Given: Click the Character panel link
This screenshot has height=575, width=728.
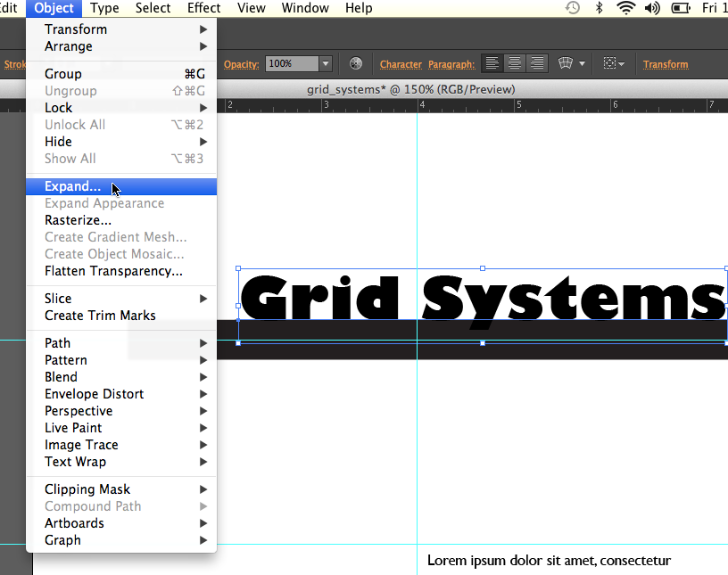Looking at the screenshot, I should click(401, 64).
